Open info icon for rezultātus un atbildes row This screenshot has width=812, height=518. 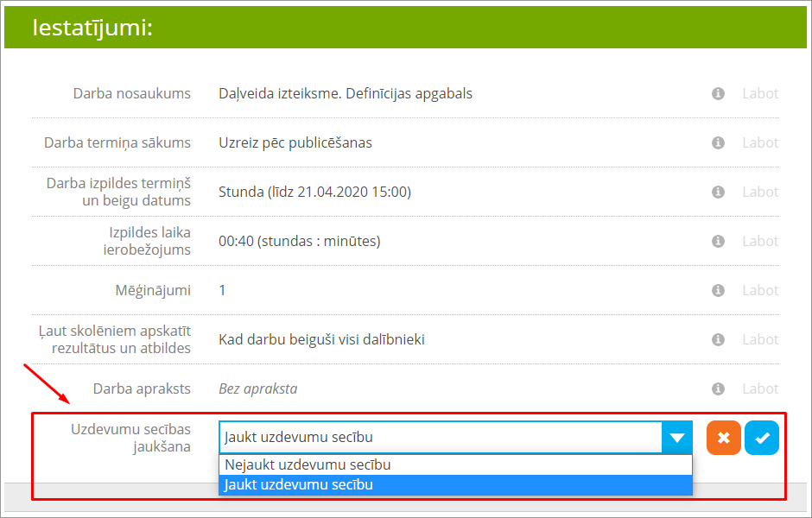click(x=718, y=339)
